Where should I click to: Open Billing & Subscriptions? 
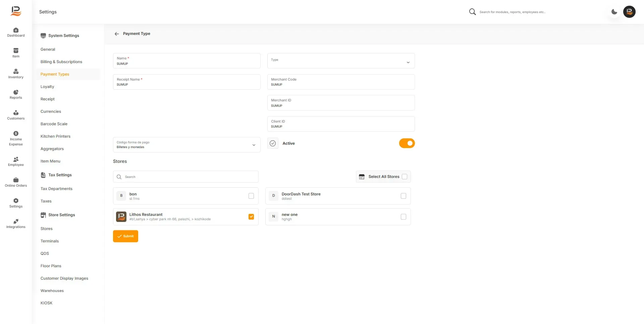pyautogui.click(x=61, y=62)
